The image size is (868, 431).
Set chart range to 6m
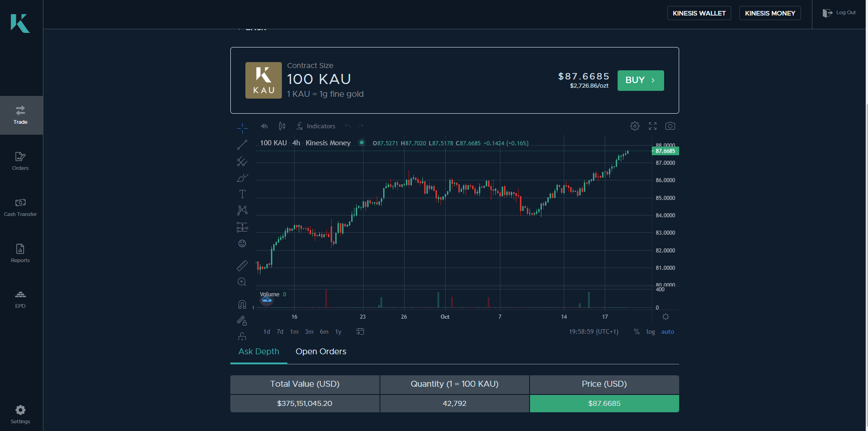324,332
